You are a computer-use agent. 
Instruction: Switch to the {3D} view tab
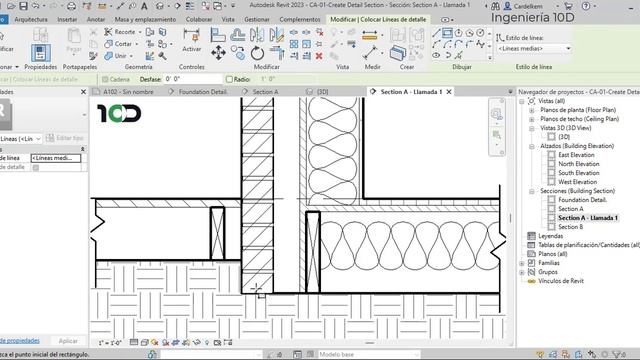322,92
